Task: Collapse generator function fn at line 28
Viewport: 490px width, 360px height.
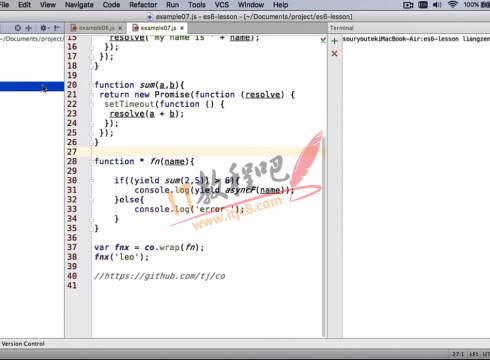Action: pos(91,162)
